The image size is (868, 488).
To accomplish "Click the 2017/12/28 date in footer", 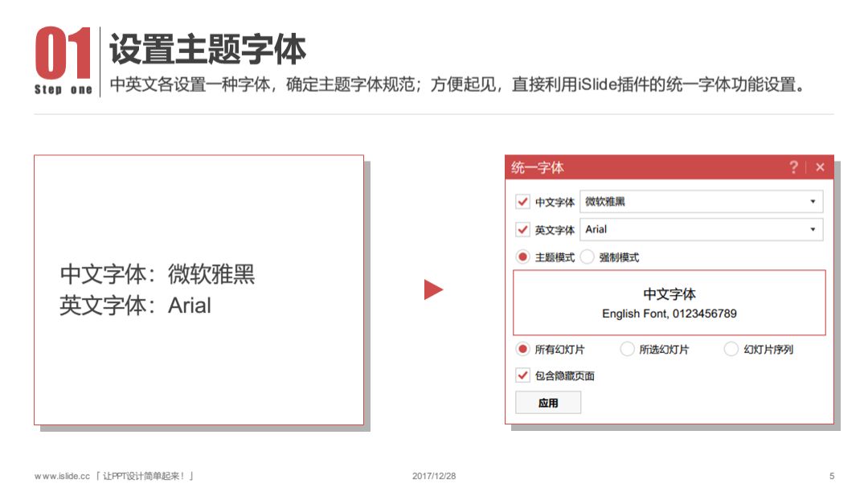I will 434,476.
